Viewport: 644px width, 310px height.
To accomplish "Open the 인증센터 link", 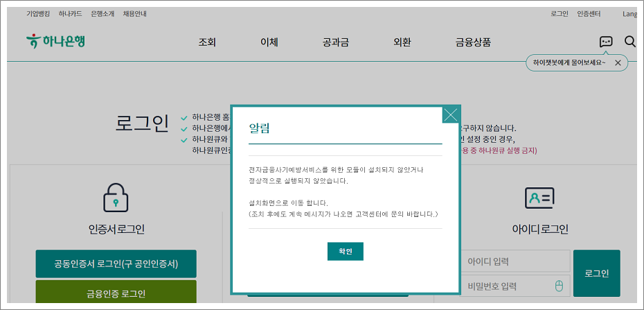I will point(589,14).
